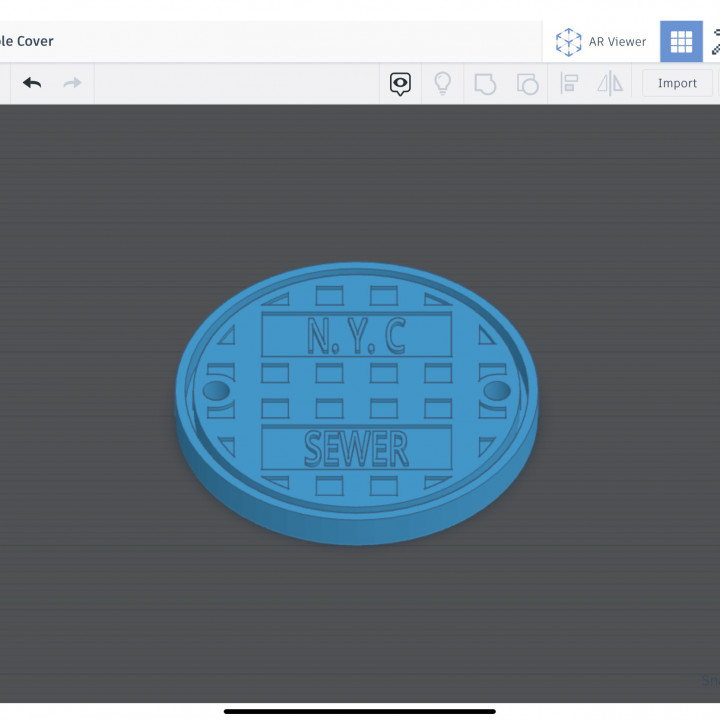
Task: Open the Align tool
Action: pyautogui.click(x=569, y=84)
